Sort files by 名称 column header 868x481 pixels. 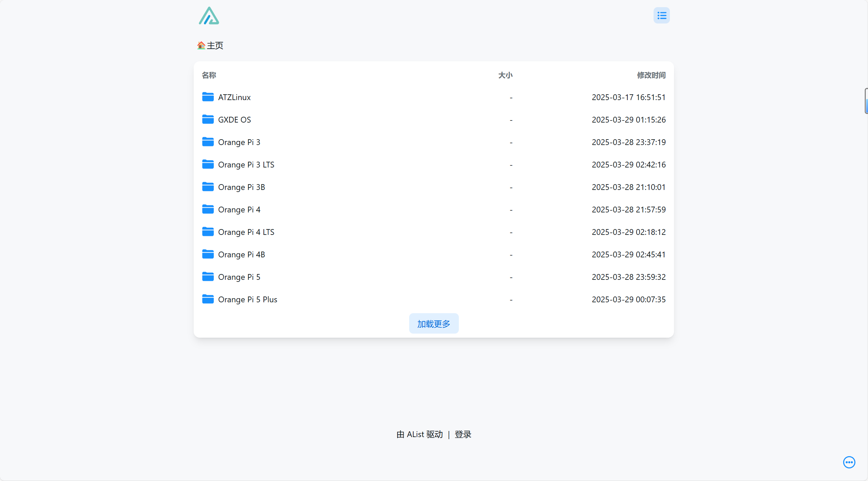(x=209, y=75)
